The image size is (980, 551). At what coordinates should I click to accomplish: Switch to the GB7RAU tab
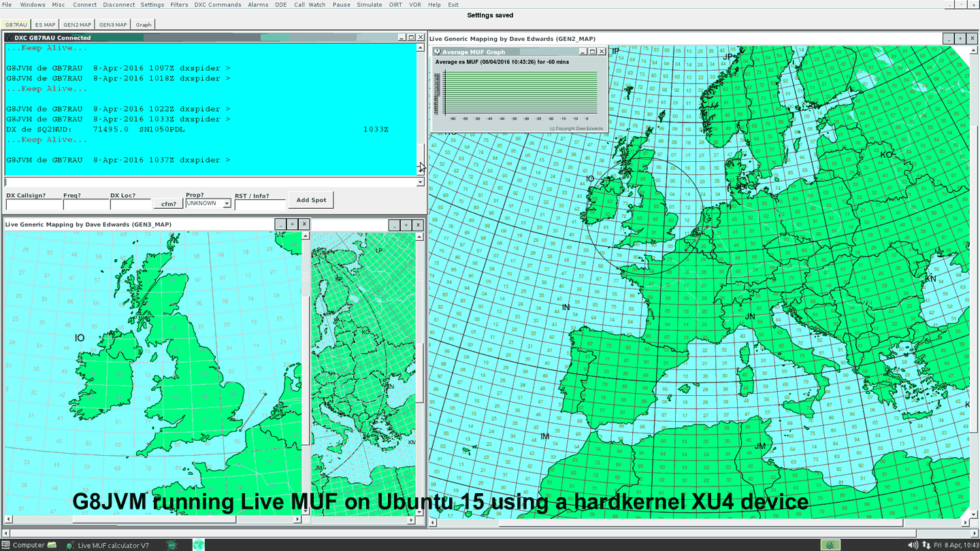click(x=16, y=24)
